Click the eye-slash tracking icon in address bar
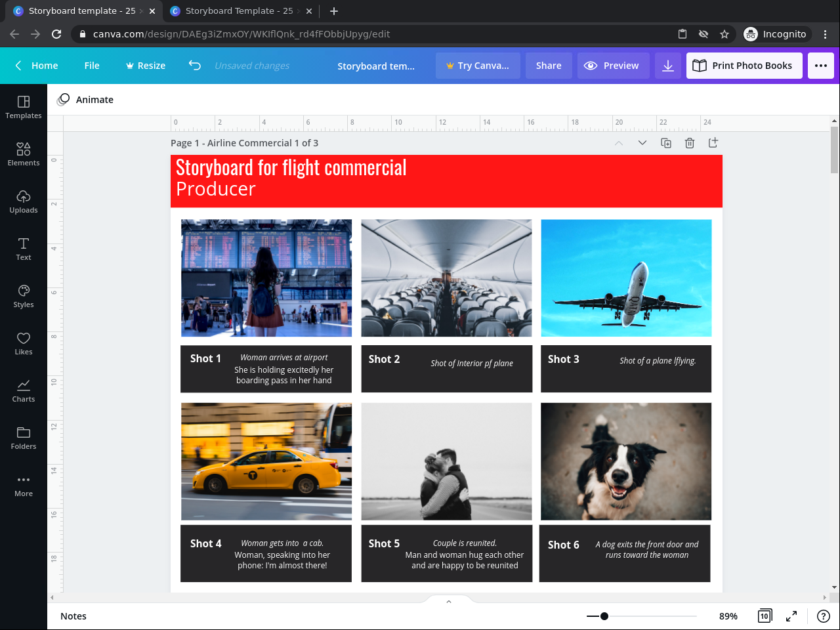 tap(703, 34)
